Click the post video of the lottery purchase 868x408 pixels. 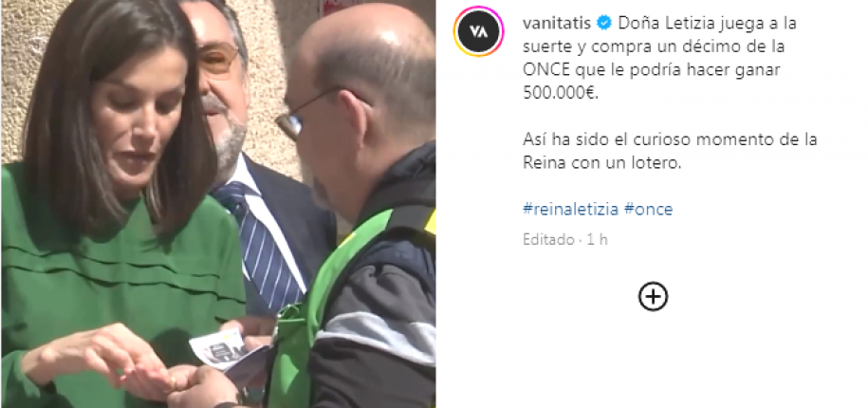point(218,204)
